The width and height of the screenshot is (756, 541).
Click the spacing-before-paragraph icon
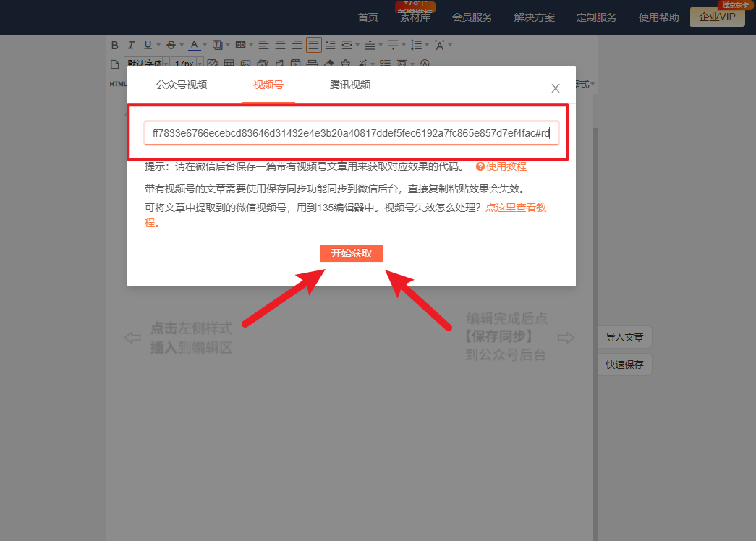370,45
